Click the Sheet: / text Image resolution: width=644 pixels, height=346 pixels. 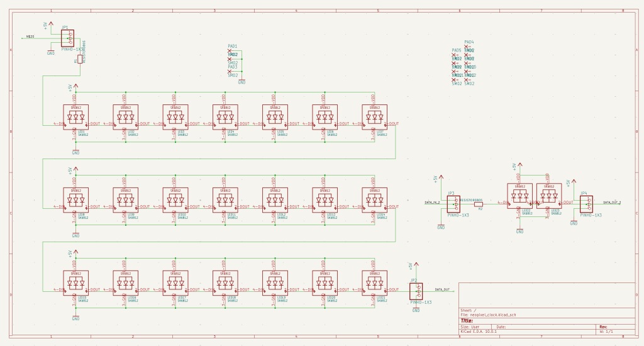(468, 311)
